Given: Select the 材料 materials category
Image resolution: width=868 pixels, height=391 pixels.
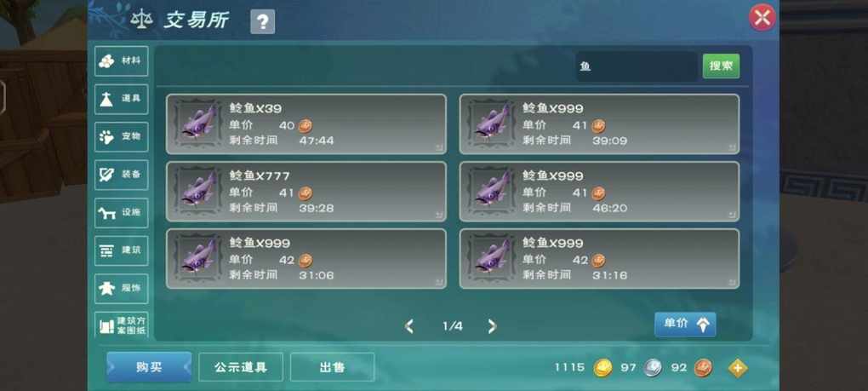Looking at the screenshot, I should point(121,61).
